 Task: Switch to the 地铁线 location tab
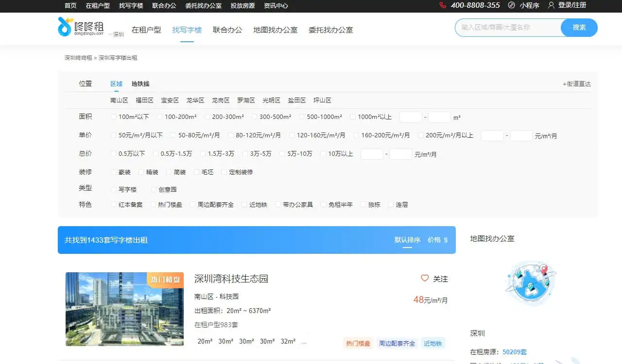140,84
